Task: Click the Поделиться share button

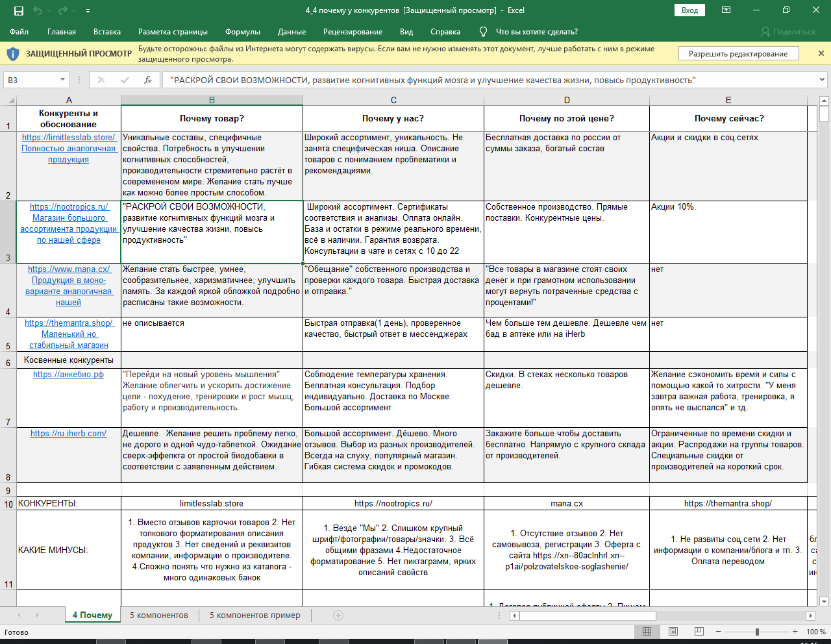Action: [788, 32]
